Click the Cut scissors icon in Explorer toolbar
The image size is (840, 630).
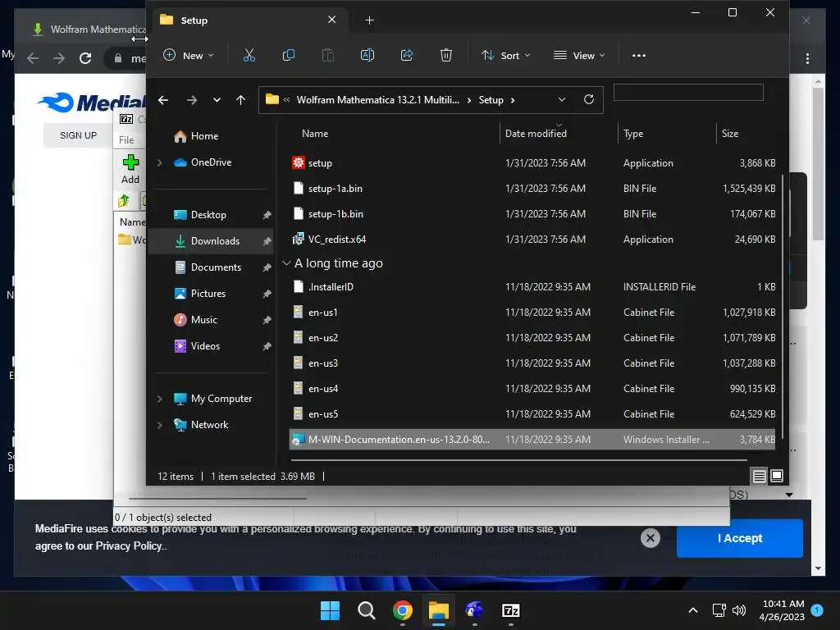[x=249, y=55]
